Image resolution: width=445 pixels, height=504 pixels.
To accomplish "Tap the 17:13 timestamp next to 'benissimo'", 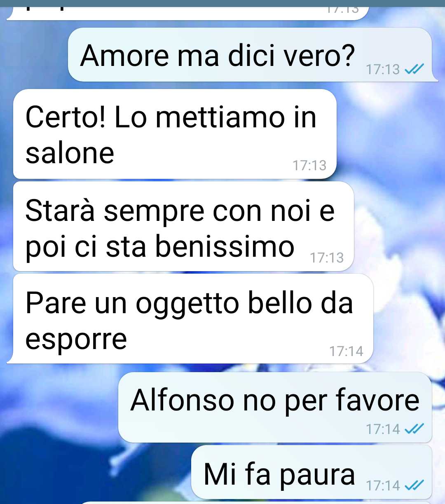I will pos(327,258).
